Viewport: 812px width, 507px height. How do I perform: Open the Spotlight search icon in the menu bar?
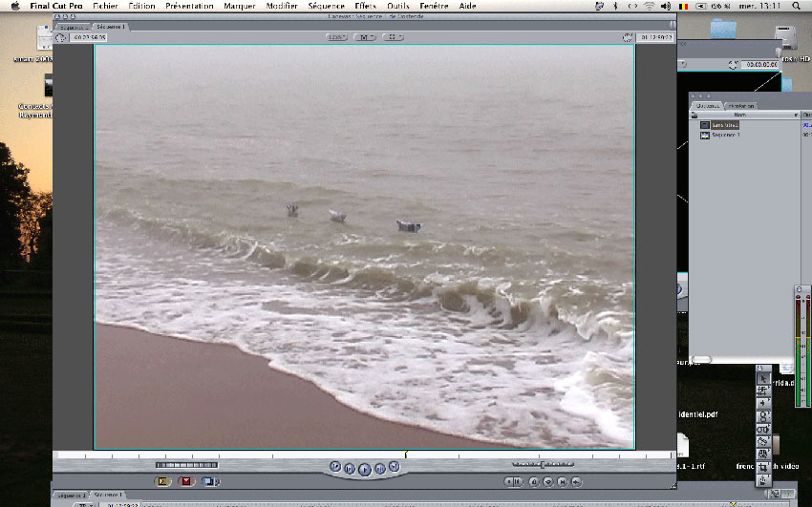coord(796,6)
